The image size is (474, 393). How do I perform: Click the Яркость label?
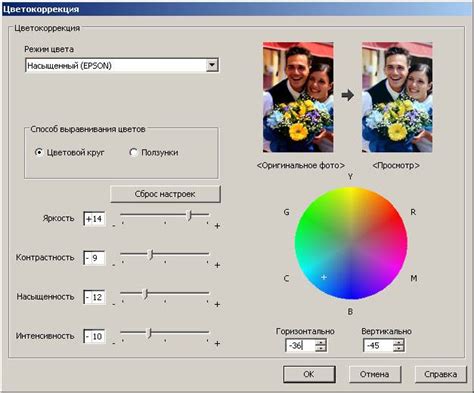58,218
